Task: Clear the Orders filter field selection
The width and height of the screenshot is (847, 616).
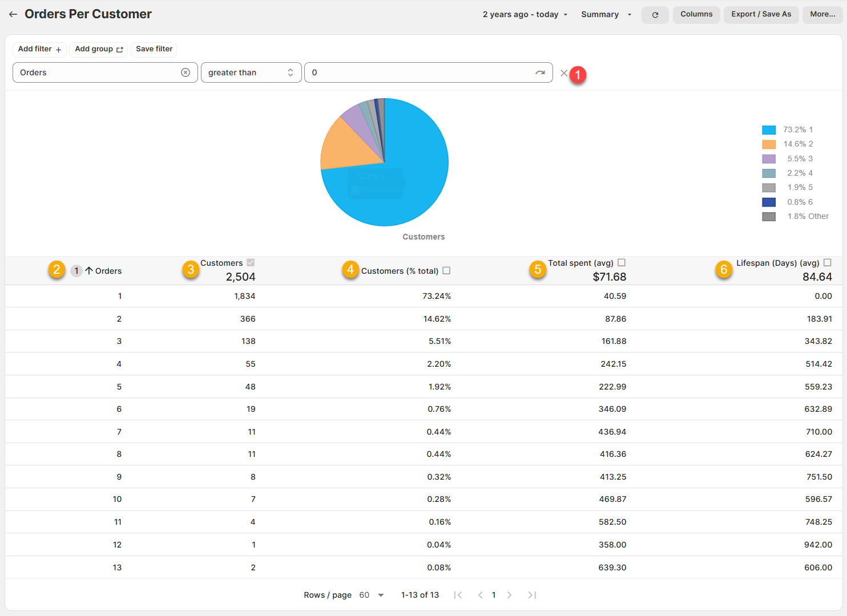Action: [185, 72]
